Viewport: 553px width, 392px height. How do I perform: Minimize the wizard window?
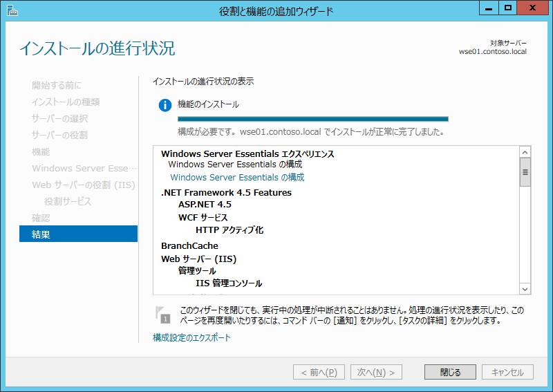489,8
